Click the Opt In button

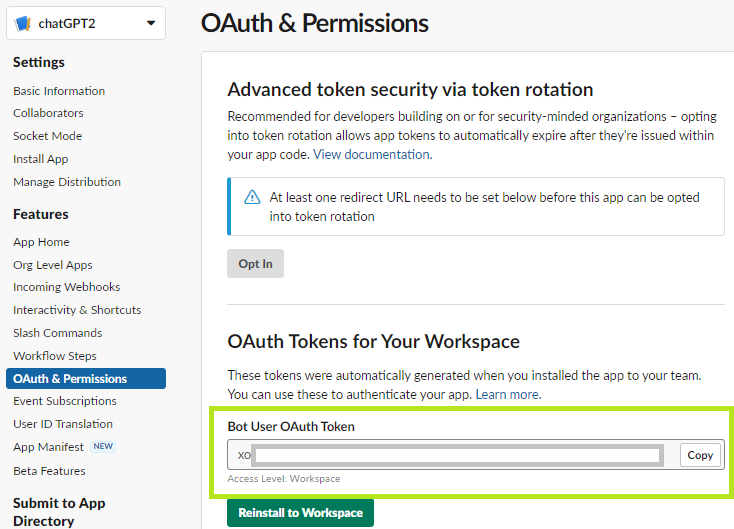point(255,264)
